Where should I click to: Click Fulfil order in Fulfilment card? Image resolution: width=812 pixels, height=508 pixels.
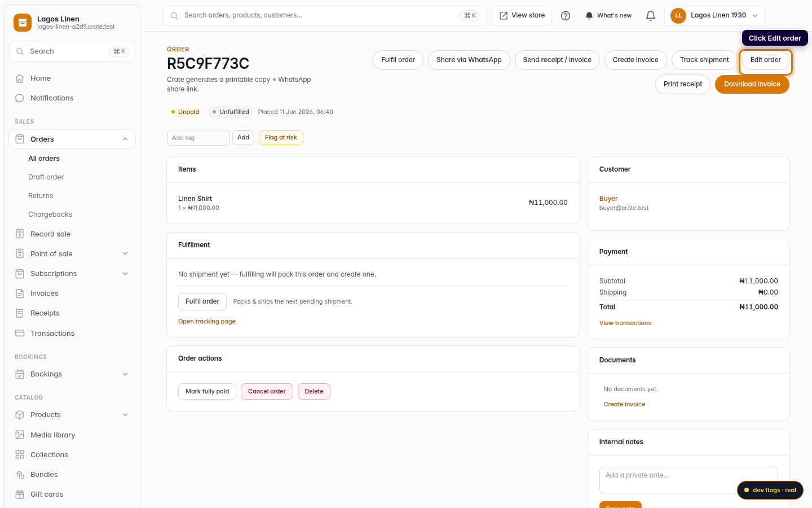pyautogui.click(x=202, y=301)
